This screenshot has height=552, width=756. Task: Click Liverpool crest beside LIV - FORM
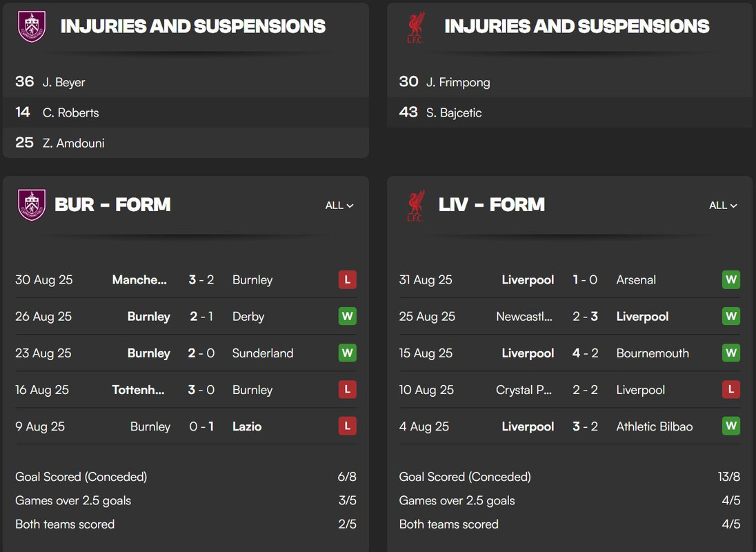(416, 206)
